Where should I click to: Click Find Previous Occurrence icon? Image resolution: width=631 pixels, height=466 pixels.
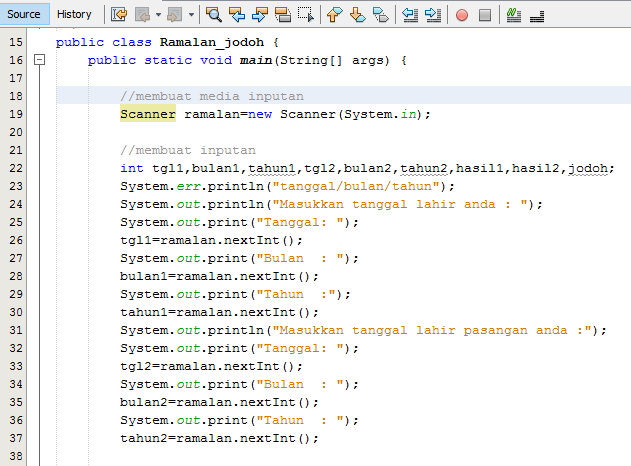click(237, 15)
